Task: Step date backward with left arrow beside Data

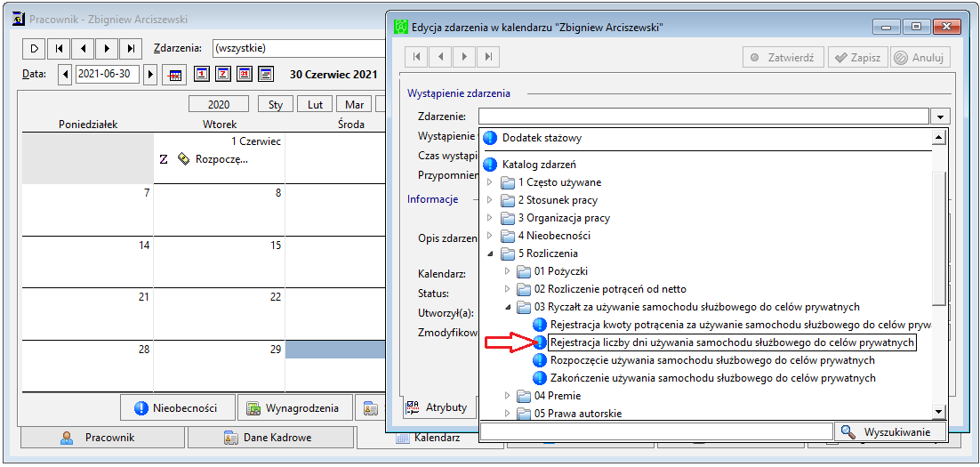Action: coord(66,75)
